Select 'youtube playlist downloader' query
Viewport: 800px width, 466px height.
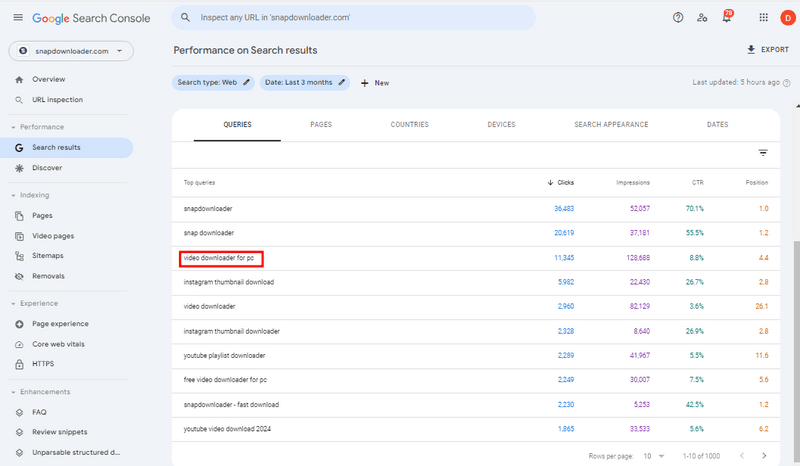(x=224, y=356)
